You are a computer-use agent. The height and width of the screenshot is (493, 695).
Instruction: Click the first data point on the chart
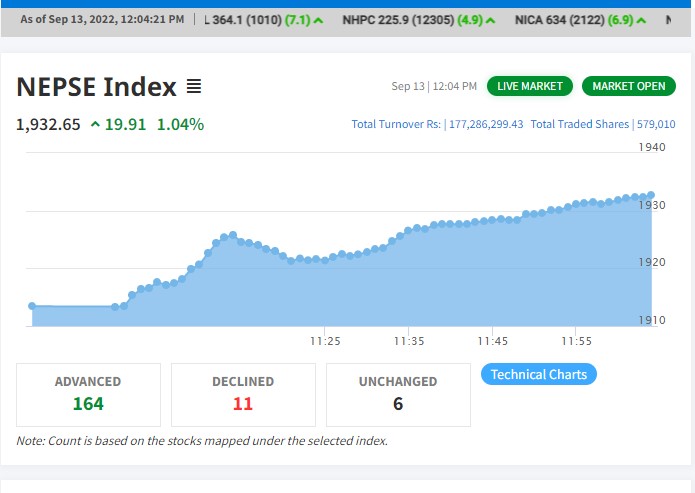tap(32, 306)
